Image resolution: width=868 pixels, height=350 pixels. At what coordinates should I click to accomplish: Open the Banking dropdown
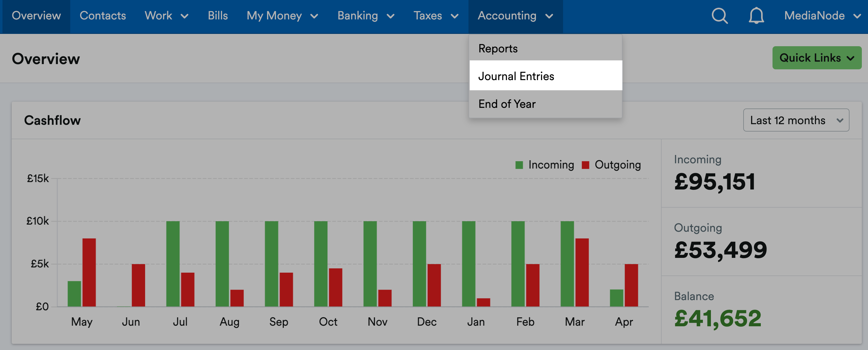coord(366,16)
